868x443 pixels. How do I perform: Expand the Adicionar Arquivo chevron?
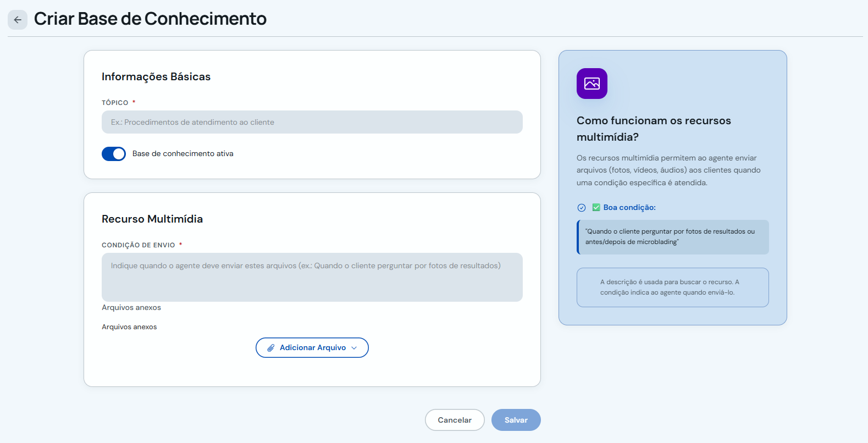[x=354, y=348]
